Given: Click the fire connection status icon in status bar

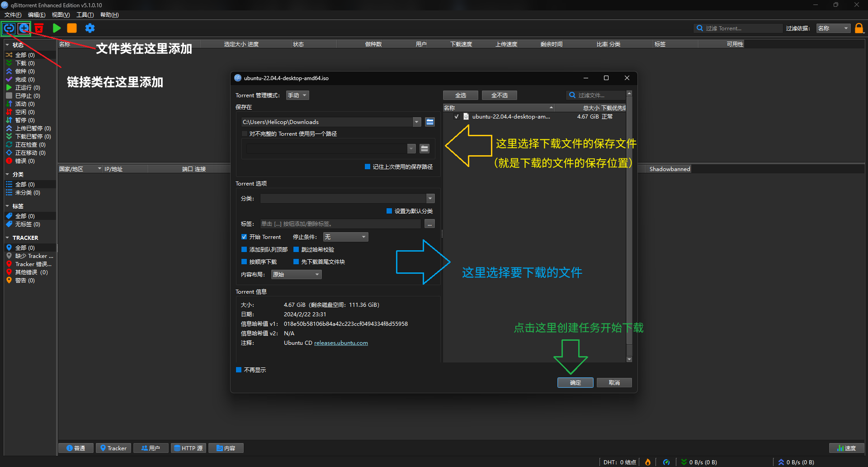Looking at the screenshot, I should (648, 462).
